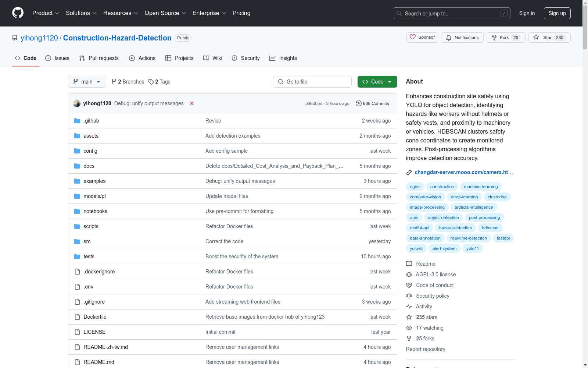Click Report repository link
This screenshot has height=368, width=588.
coord(426,349)
